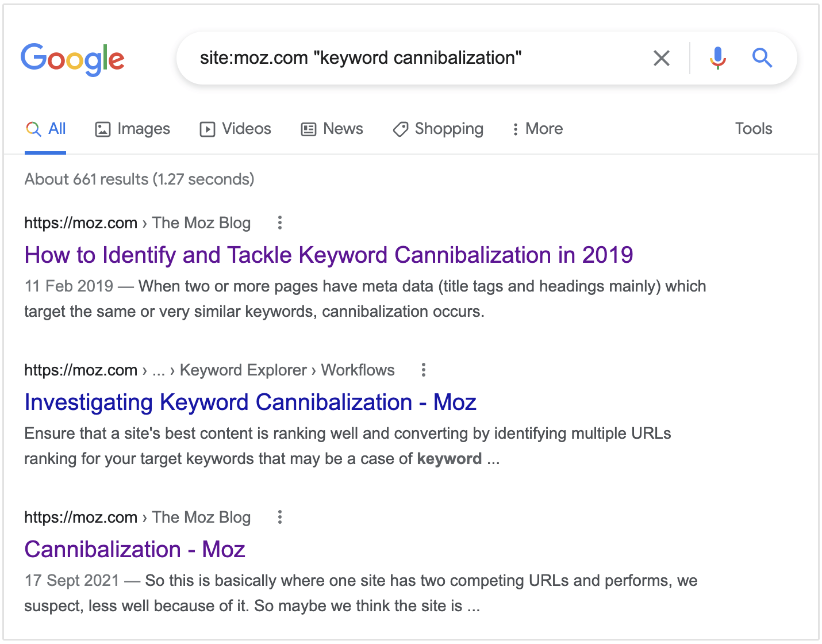Select the All search tab

pyautogui.click(x=46, y=129)
